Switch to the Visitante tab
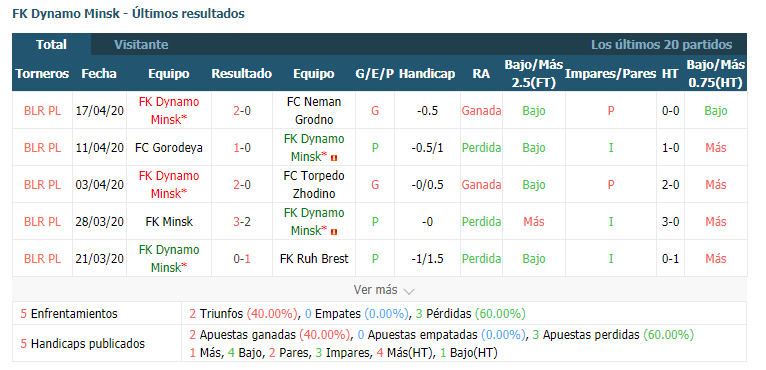766x370 pixels. 141,45
